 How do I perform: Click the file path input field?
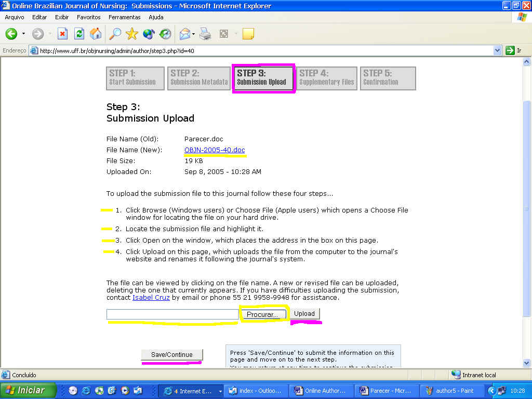coord(172,314)
